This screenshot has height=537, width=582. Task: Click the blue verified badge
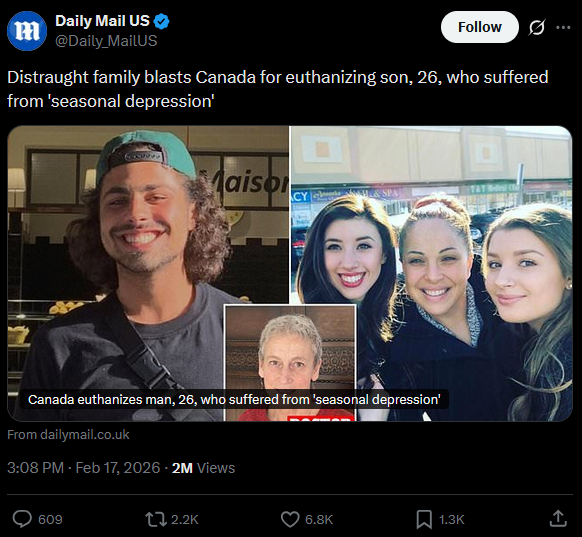click(x=161, y=22)
